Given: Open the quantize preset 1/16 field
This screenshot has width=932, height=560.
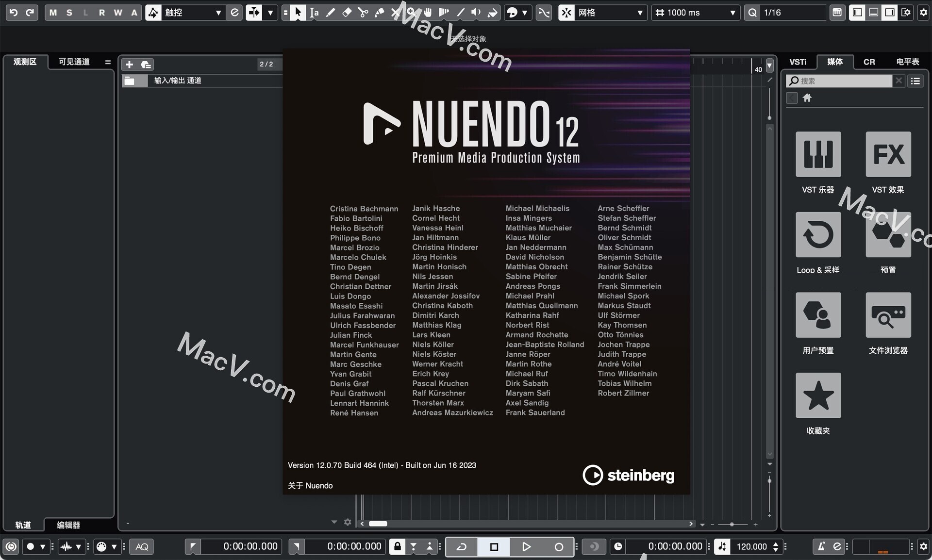Looking at the screenshot, I should pyautogui.click(x=793, y=13).
